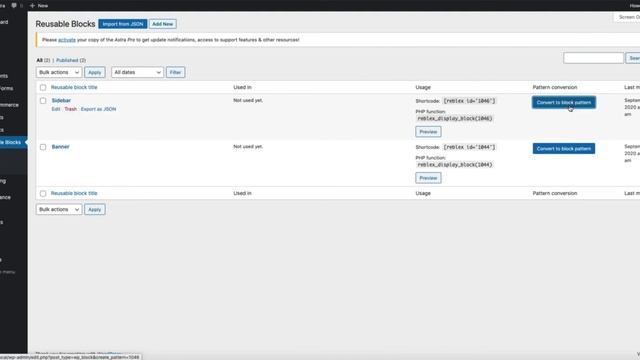
Task: Focus the search blocks input field
Action: tap(593, 58)
